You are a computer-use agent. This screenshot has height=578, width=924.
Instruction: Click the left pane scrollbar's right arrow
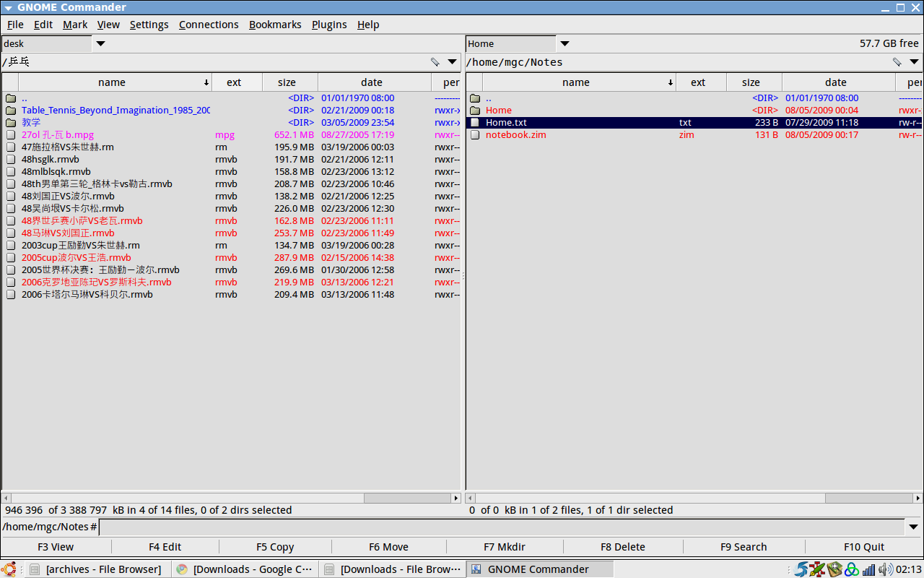point(456,498)
